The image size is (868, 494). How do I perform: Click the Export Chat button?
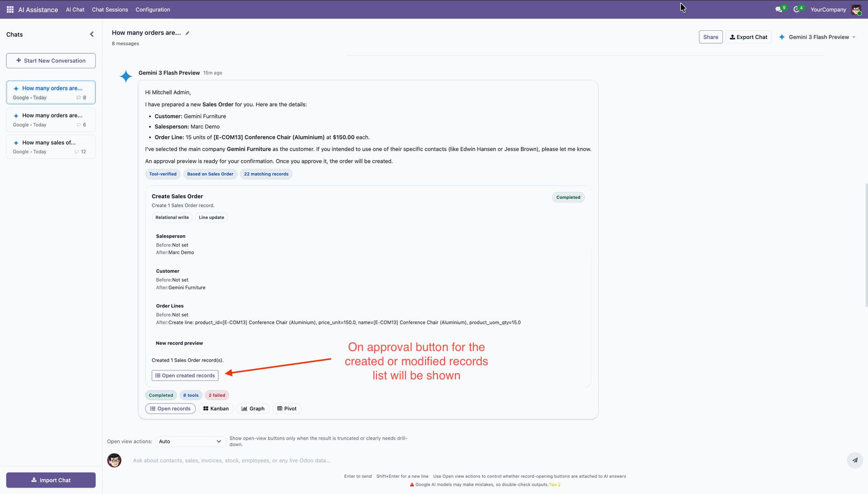click(x=749, y=37)
